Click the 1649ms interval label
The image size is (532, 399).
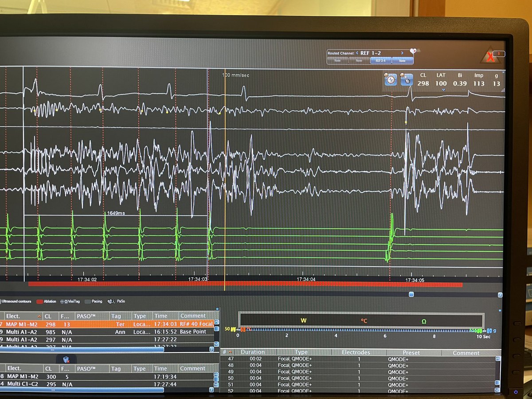click(116, 213)
